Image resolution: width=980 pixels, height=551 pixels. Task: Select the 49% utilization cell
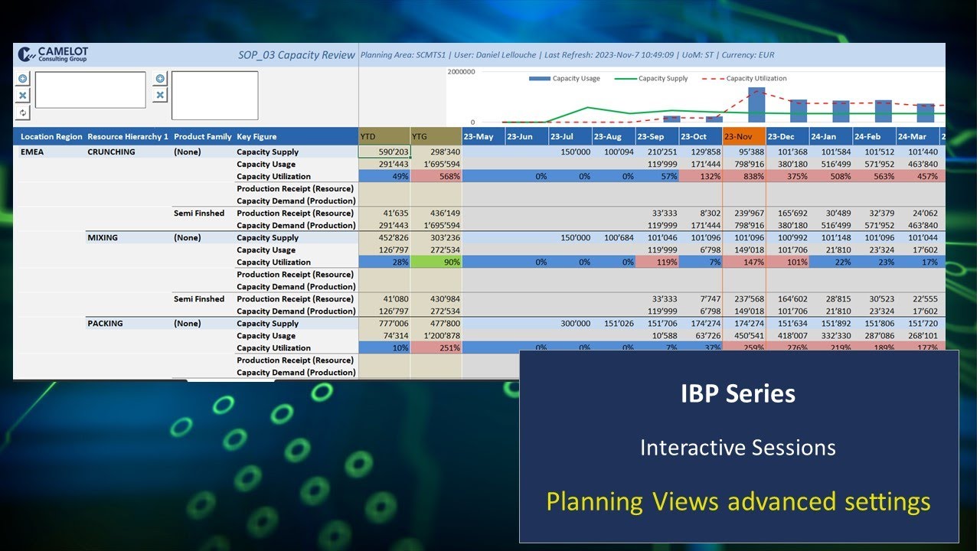pos(384,177)
